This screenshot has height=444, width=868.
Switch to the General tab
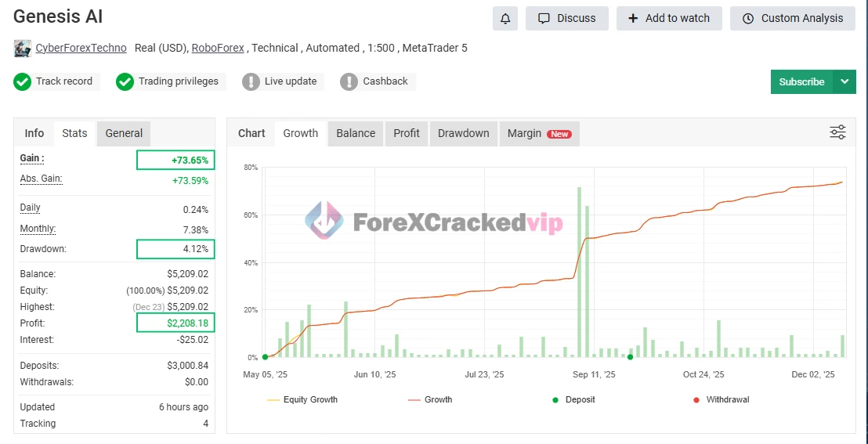[x=124, y=133]
